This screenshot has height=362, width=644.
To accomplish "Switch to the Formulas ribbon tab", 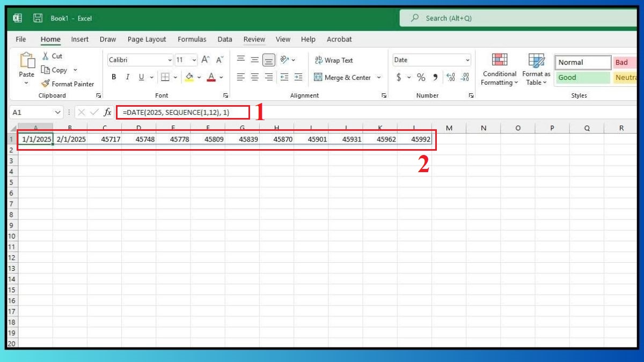I will click(192, 39).
